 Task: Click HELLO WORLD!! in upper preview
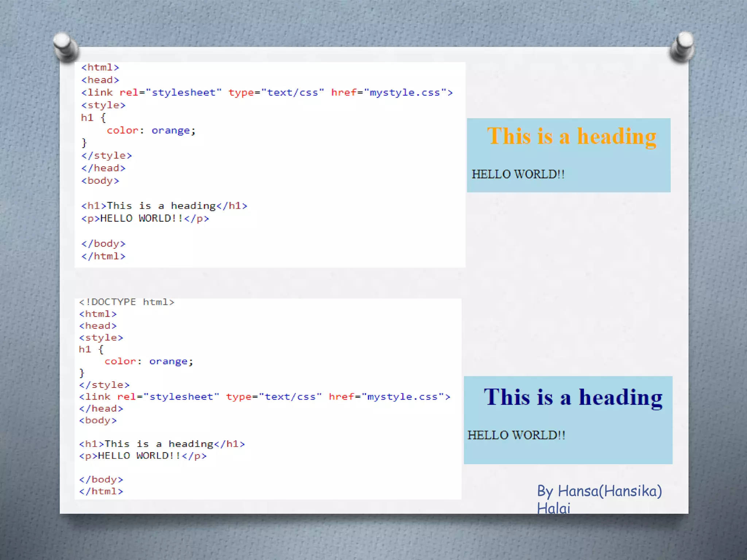click(518, 174)
